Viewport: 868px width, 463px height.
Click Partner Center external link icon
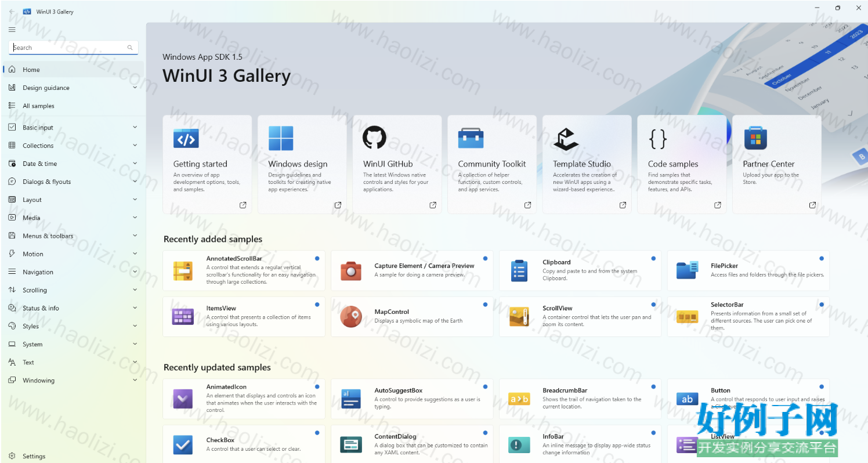coord(812,205)
